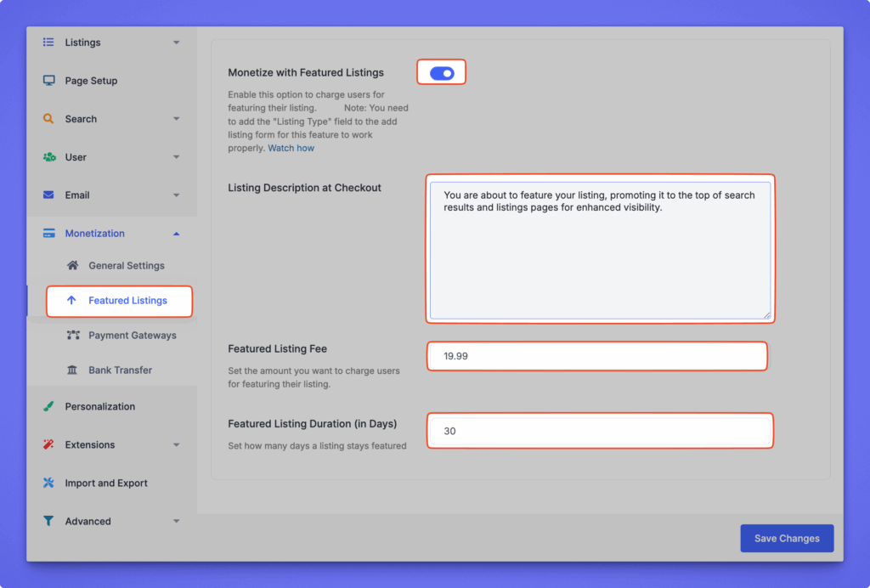870x588 pixels.
Task: Click the Advanced funnel icon
Action: pyautogui.click(x=48, y=522)
